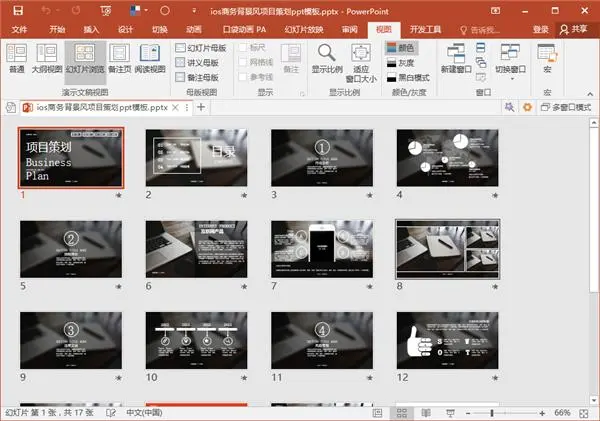
Task: Open quick access toolbar customize arrow
Action: coord(194,11)
